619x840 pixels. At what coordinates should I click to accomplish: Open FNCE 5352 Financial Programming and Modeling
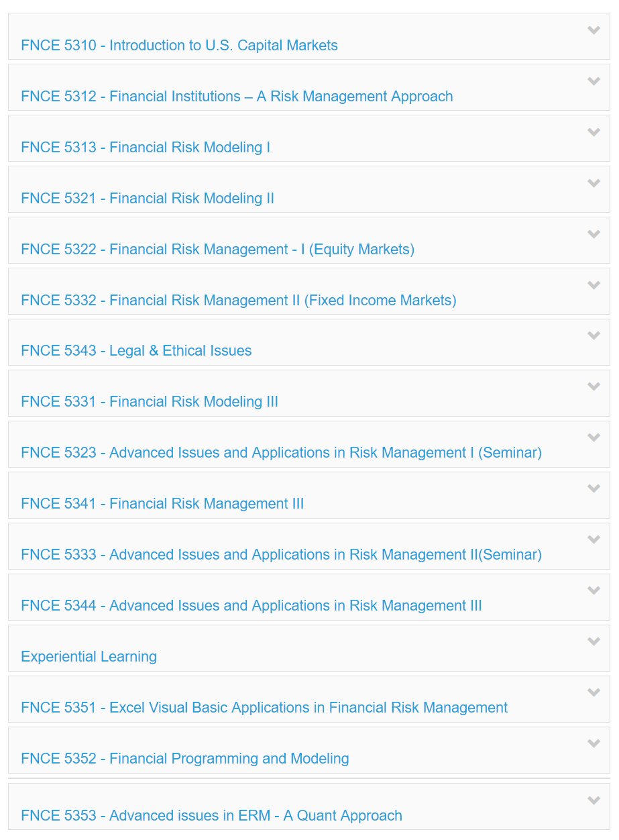pos(184,759)
